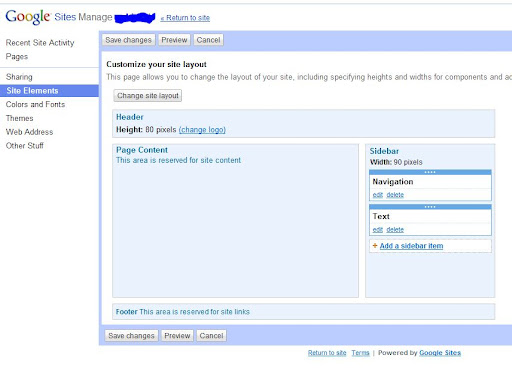
Task: Edit the Text sidebar item
Action: [378, 229]
